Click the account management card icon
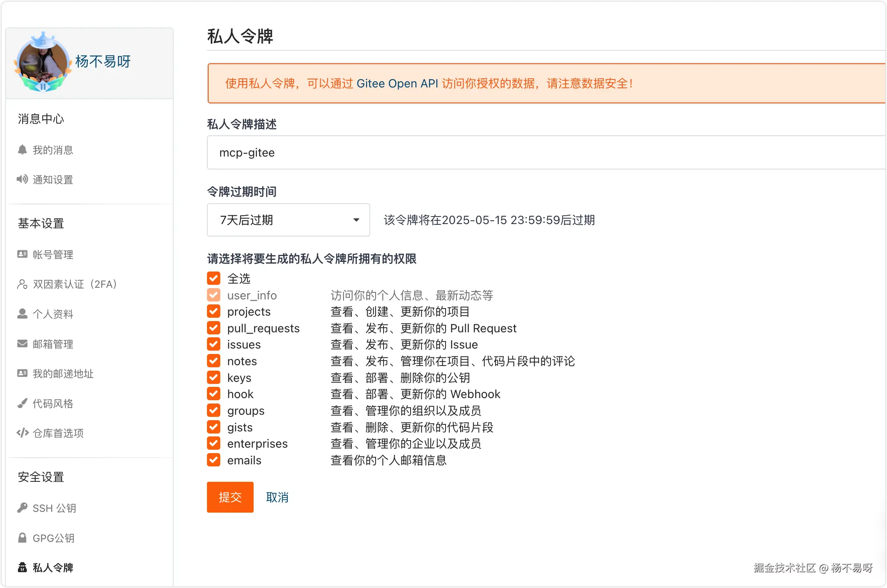This screenshot has height=588, width=887. pyautogui.click(x=22, y=254)
